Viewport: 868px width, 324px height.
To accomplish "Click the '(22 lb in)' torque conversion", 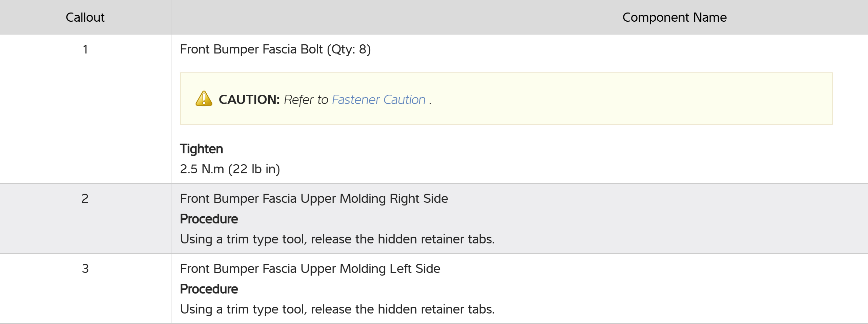I will [x=254, y=169].
